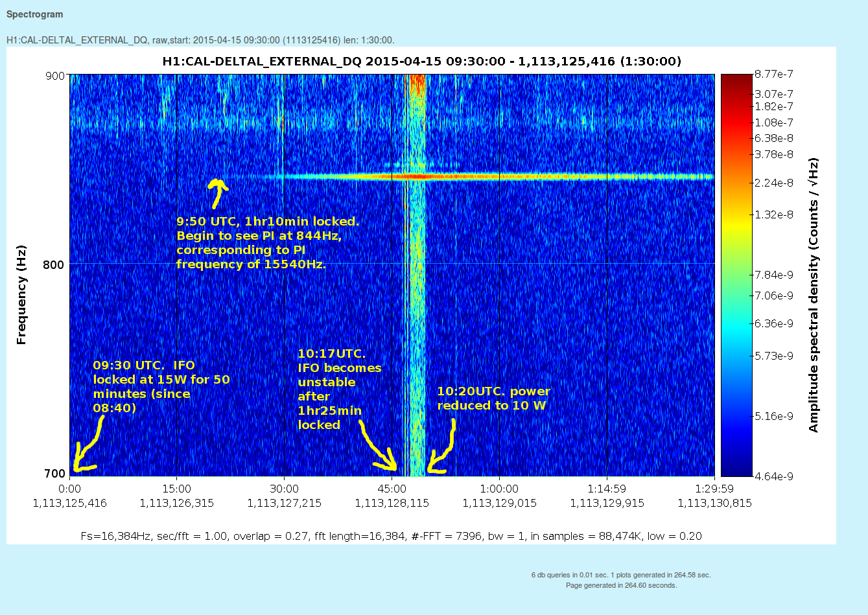This screenshot has height=615, width=868.
Task: Click GPS time 1,113,127,215
Action: pyautogui.click(x=285, y=503)
